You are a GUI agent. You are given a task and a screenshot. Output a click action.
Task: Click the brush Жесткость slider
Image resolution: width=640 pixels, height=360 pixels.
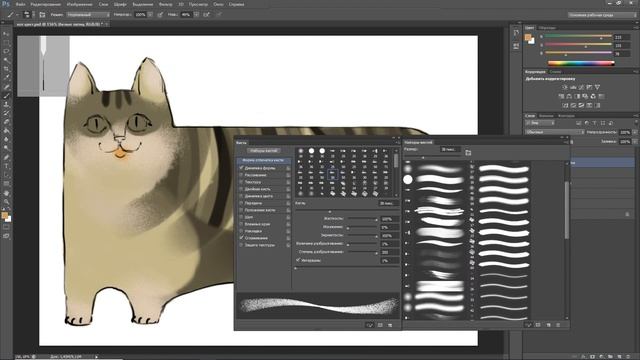click(x=362, y=220)
